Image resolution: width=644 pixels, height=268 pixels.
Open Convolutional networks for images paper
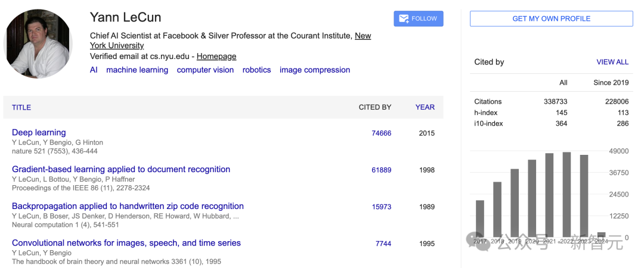[126, 243]
